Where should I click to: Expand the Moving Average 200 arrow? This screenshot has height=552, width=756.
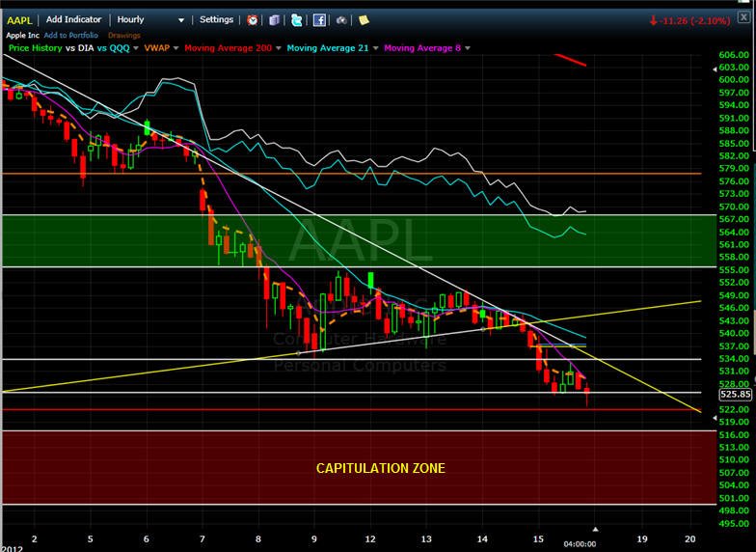tap(278, 48)
